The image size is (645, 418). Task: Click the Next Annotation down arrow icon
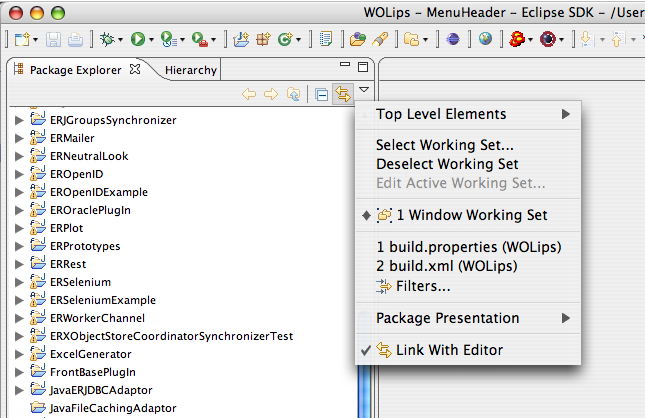click(587, 39)
